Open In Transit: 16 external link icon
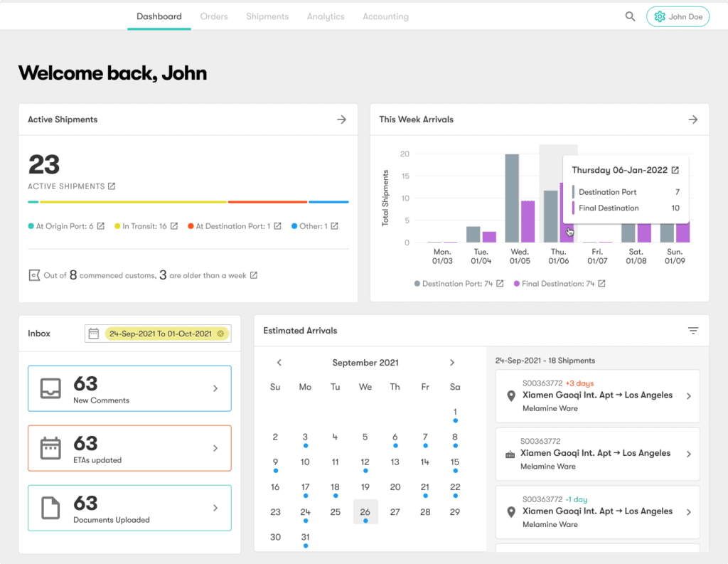Image resolution: width=728 pixels, height=564 pixels. coord(174,226)
